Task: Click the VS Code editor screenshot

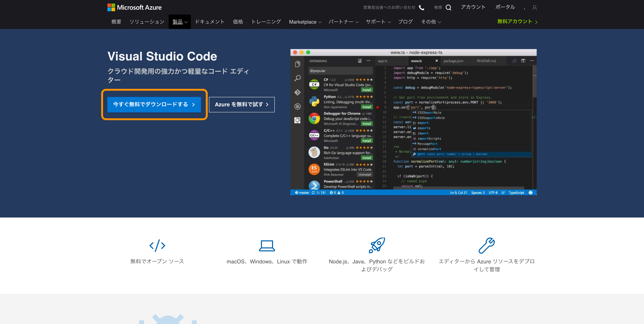Action: coord(413,122)
